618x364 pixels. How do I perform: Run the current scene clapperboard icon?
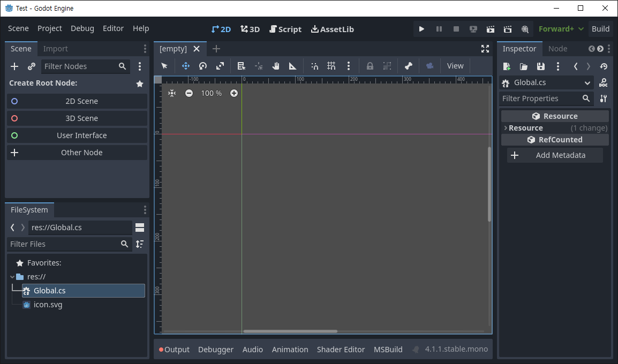click(x=491, y=29)
